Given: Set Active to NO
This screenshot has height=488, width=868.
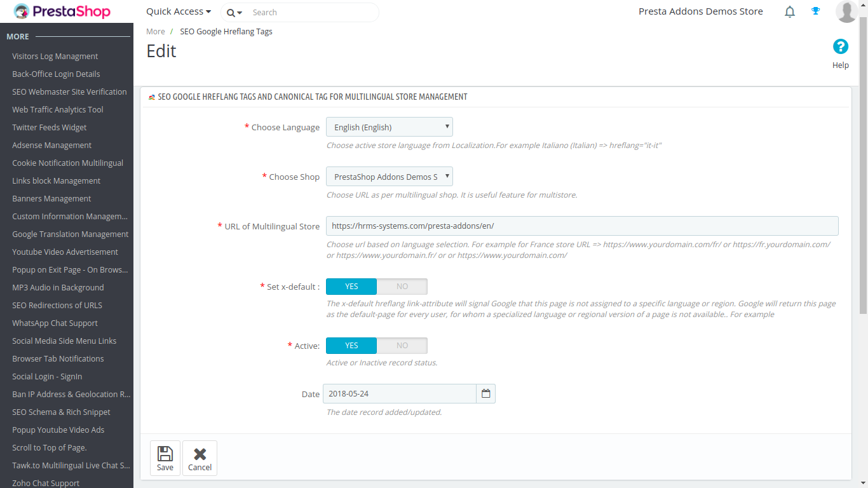Looking at the screenshot, I should (x=402, y=346).
